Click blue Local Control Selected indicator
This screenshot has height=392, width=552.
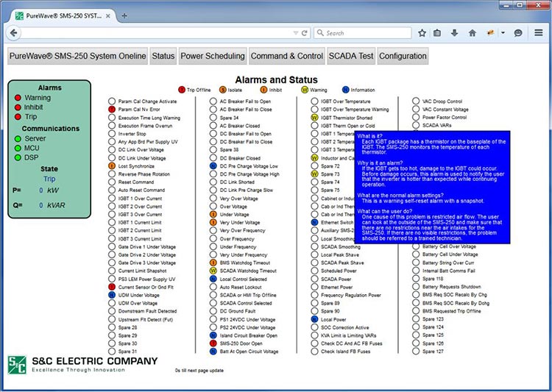pos(213,279)
